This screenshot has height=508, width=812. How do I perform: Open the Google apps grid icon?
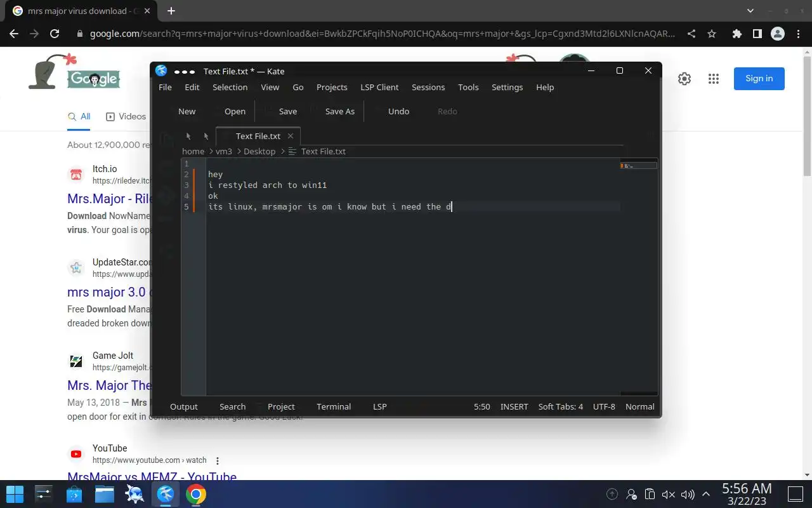point(714,79)
